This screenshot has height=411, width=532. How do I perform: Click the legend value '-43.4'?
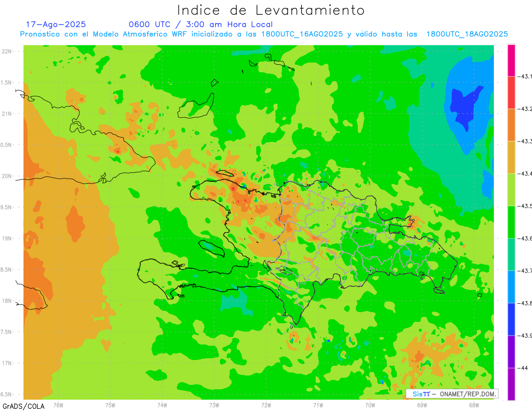point(524,174)
